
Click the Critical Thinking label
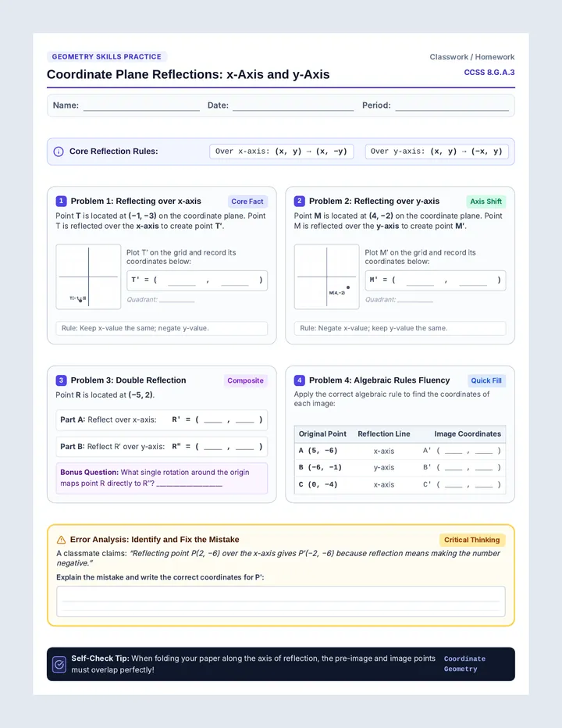click(472, 540)
